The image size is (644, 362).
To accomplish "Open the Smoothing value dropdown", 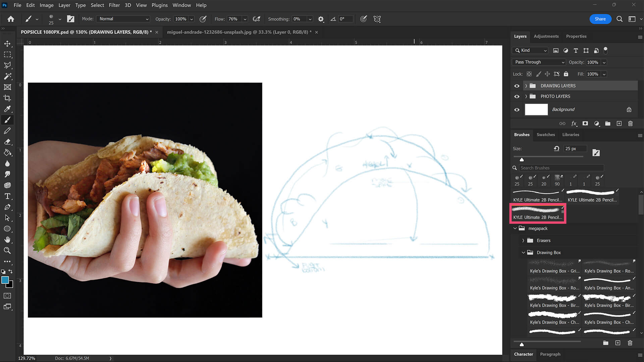I will tap(310, 19).
